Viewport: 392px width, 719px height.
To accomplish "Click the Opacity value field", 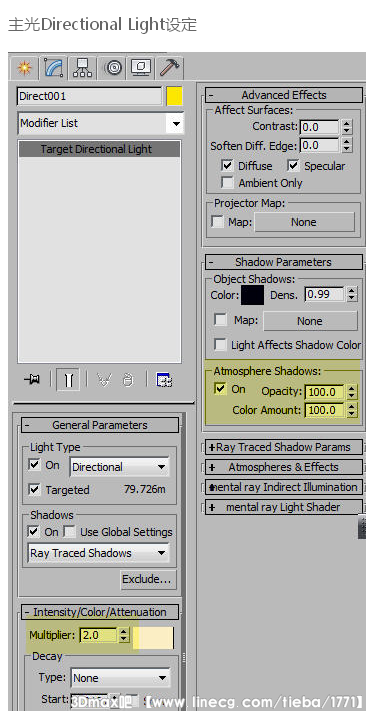I will tap(325, 392).
